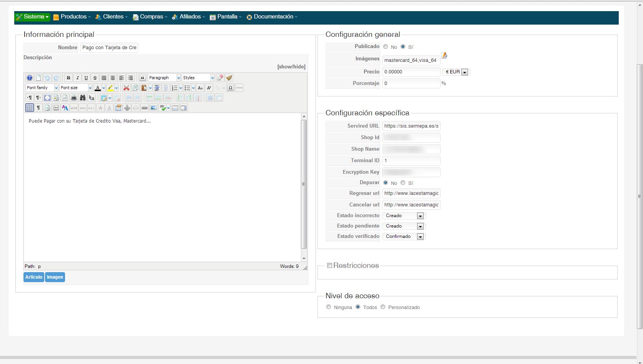
Task: Click the anchor icon in editor toolbar
Action: tap(127, 108)
